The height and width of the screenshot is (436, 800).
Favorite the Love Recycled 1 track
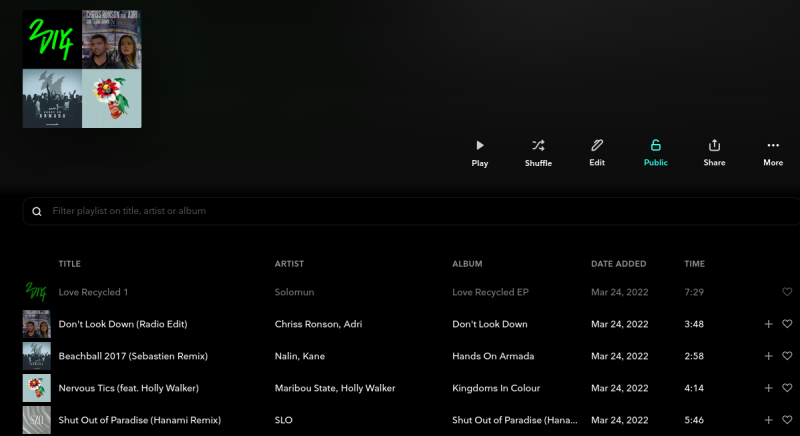click(787, 292)
